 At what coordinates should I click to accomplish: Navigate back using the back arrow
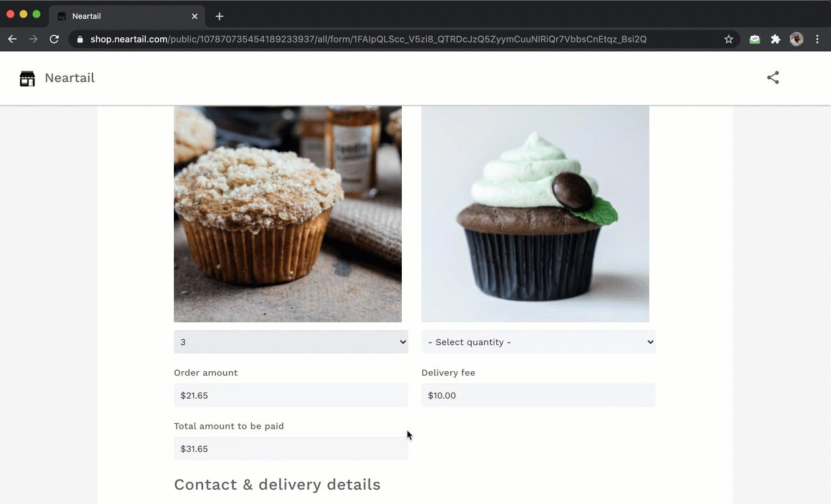point(12,39)
